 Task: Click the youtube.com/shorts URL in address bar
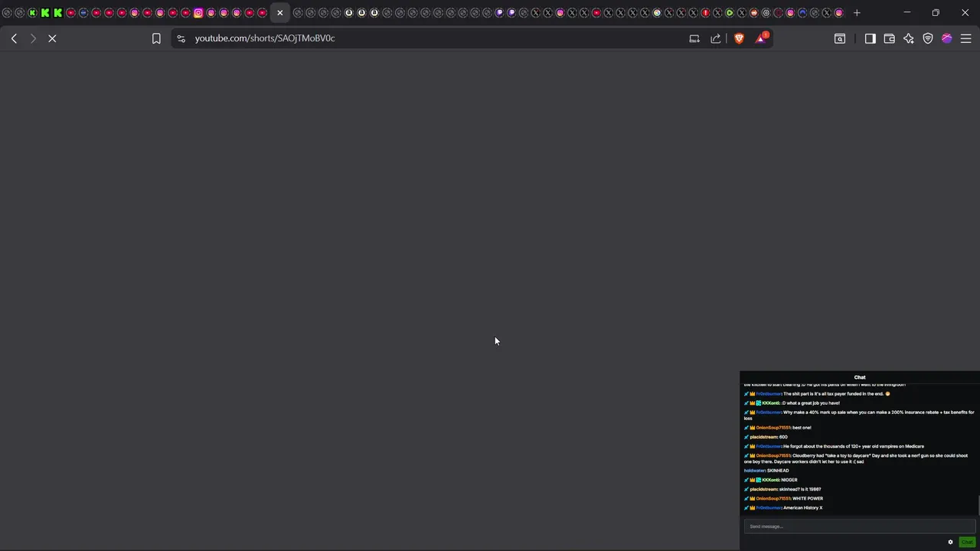tap(265, 38)
